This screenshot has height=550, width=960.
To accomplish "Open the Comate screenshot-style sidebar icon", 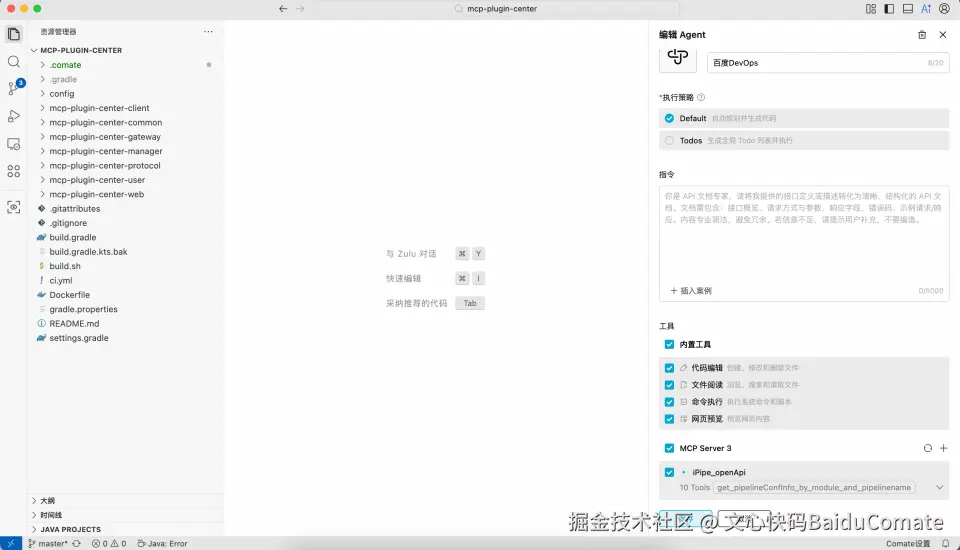I will click(x=13, y=207).
